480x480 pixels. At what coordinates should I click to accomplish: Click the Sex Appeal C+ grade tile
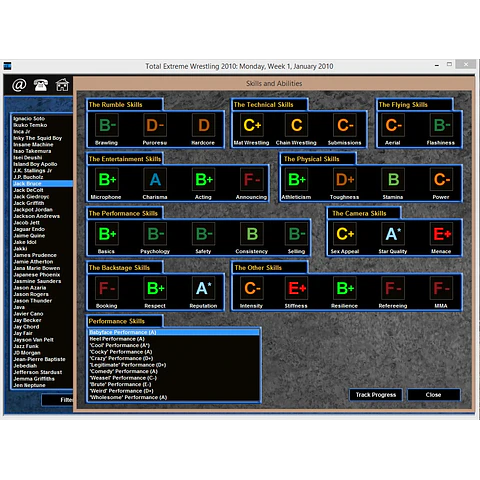[345, 234]
